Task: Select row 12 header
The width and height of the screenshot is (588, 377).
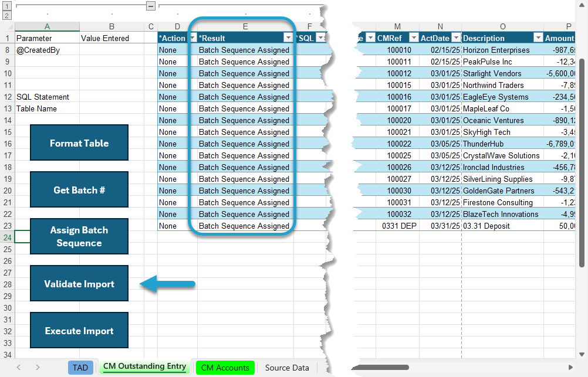Action: (8, 97)
